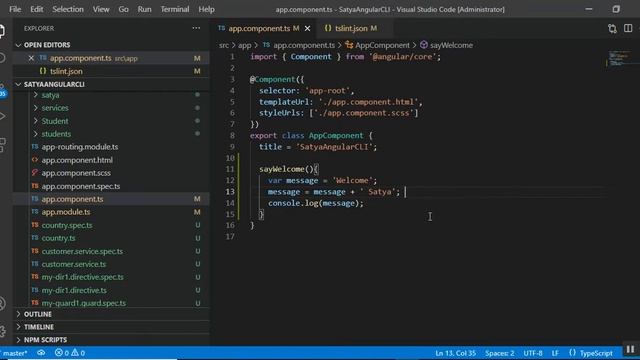This screenshot has height=360, width=640.
Task: Click Ln 13, Col 35 position indicator
Action: pyautogui.click(x=456, y=353)
